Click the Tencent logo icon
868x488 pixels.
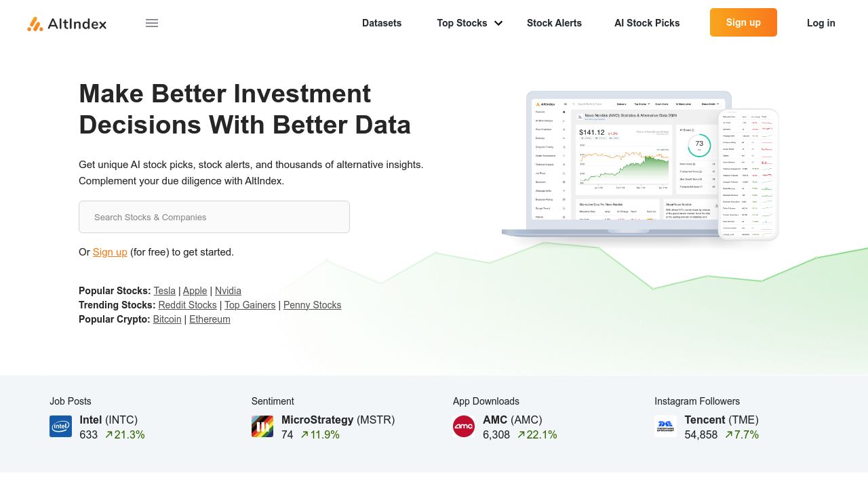(x=665, y=426)
